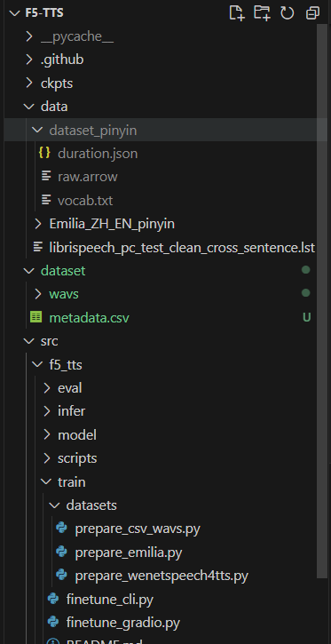Click Python icon of finetune_gradio.py
331x644 pixels.
(53, 622)
